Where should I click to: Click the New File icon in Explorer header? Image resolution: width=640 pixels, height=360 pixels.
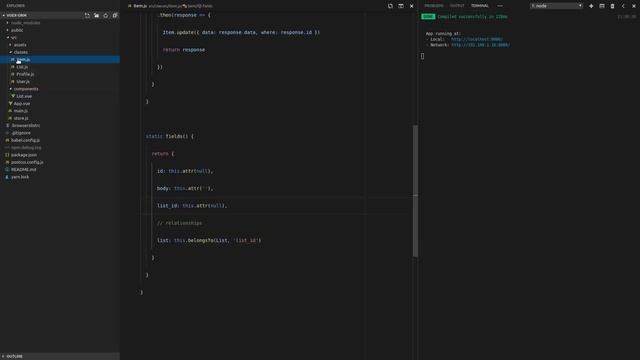pos(87,15)
